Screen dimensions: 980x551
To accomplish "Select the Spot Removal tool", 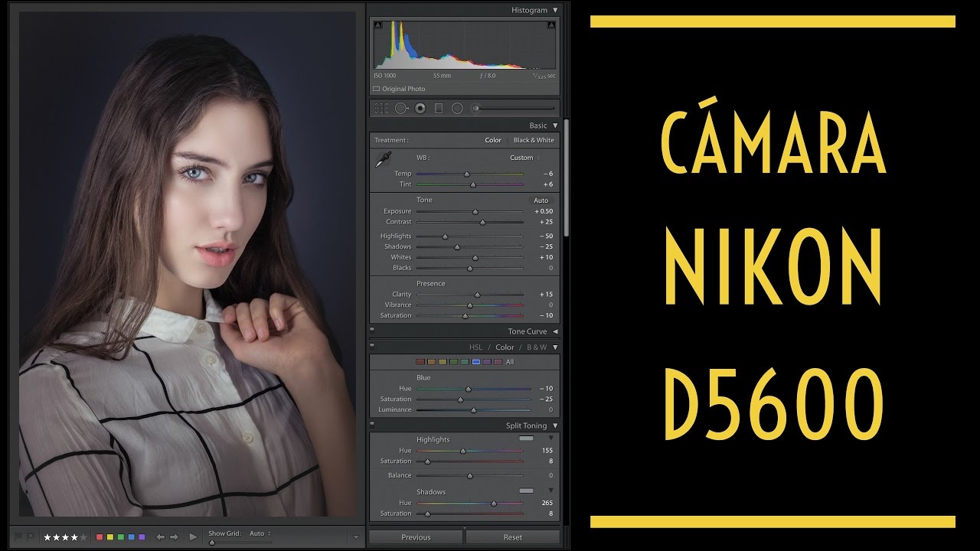I will point(401,109).
